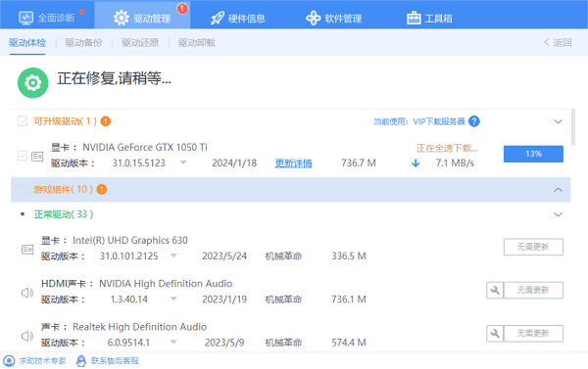
Task: Open the 更新详情 link
Action: (293, 163)
